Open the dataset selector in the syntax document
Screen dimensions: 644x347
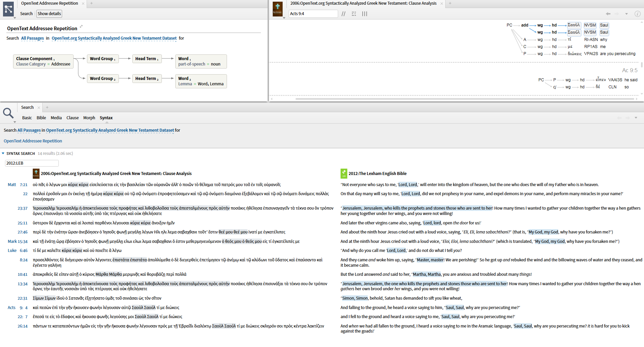[x=114, y=38]
